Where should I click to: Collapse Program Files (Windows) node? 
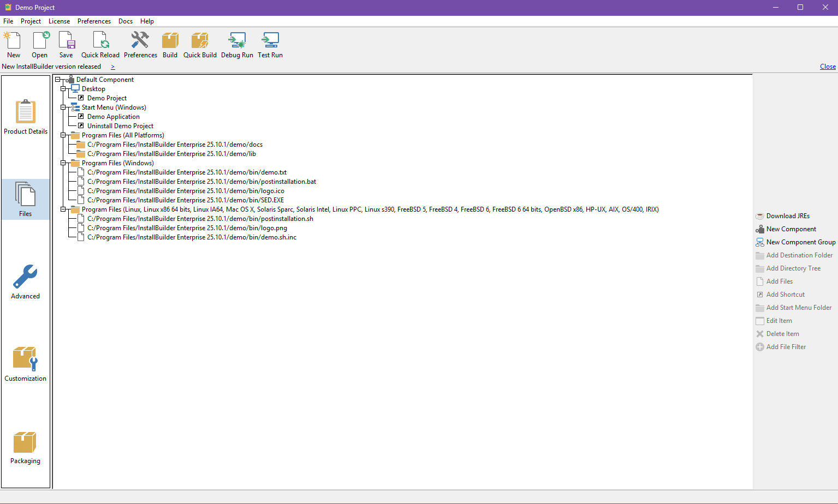(x=63, y=163)
